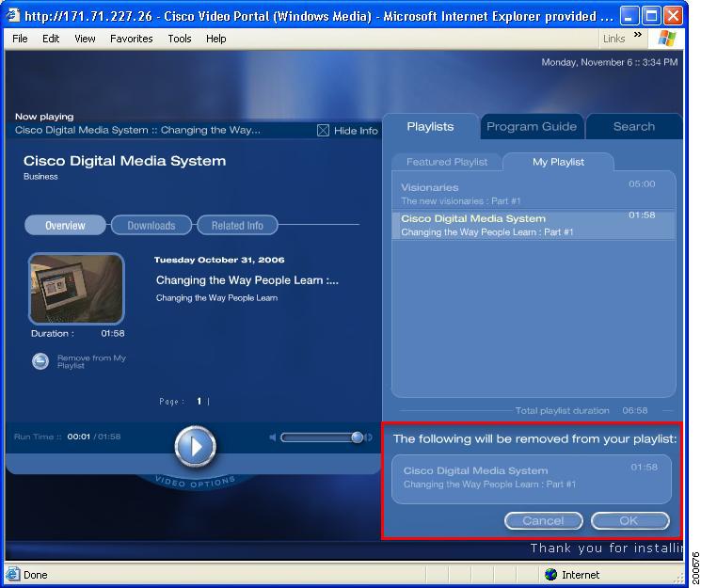Screen dimensions: 701x588
Task: Click the Business category label
Action: click(40, 177)
